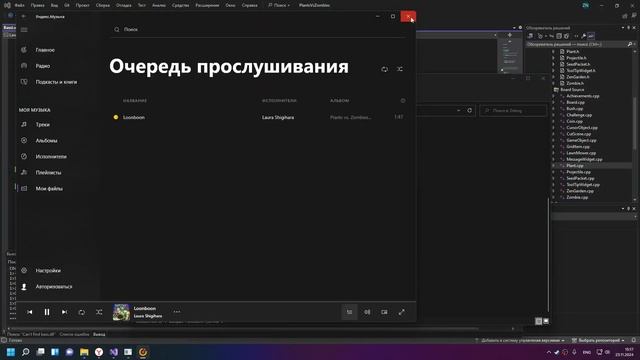The image size is (640, 360).
Task: Expand Plant.h in Solution Explorer
Action: click(554, 51)
